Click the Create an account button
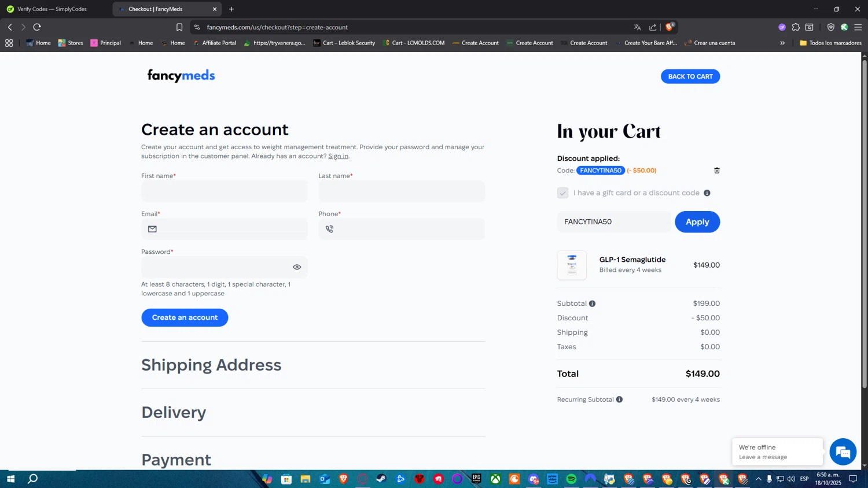Screen dimensions: 868x488 pyautogui.click(x=185, y=317)
